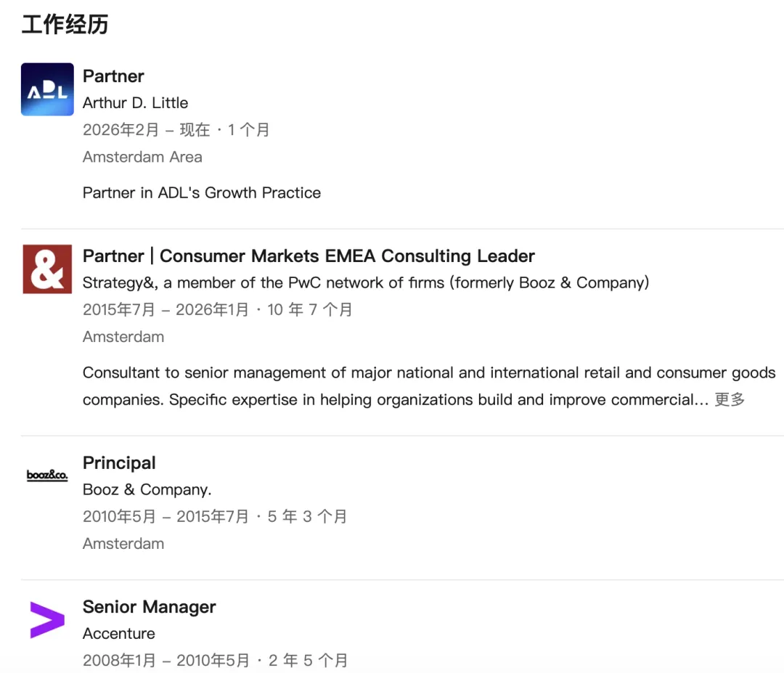Expand description with the 更多 link

[730, 400]
